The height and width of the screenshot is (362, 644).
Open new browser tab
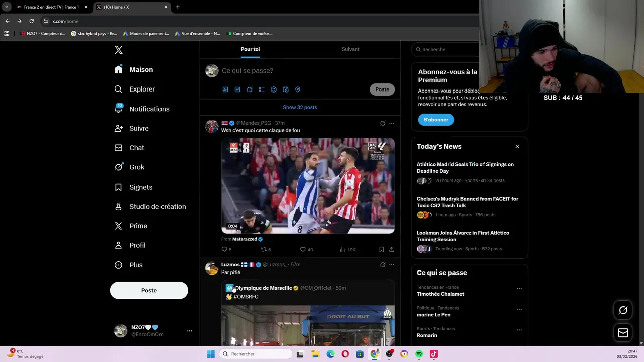click(x=178, y=7)
